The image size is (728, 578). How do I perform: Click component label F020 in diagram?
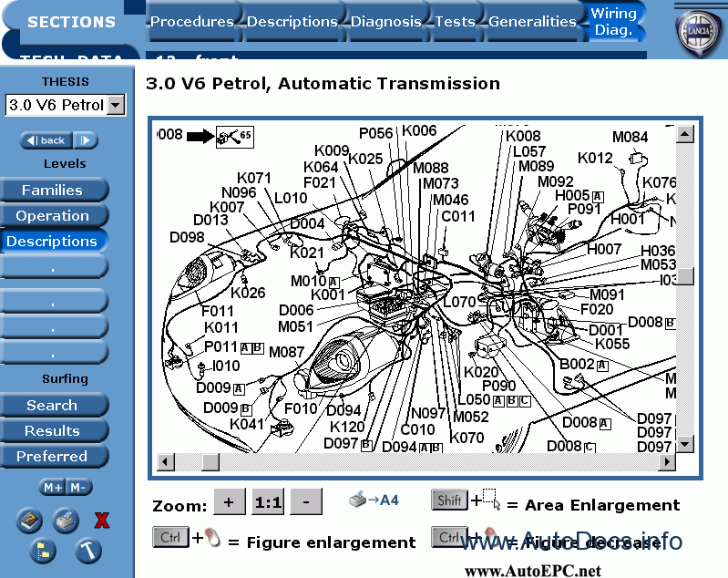(x=597, y=309)
